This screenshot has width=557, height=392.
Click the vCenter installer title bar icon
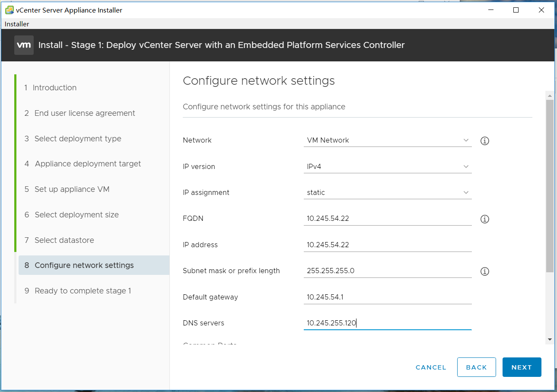point(9,10)
